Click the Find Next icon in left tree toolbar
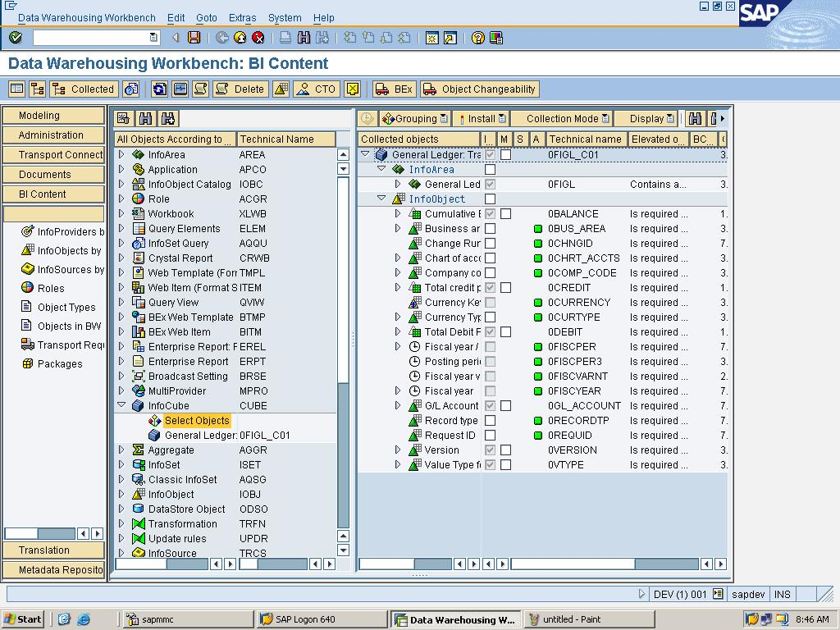The height and width of the screenshot is (630, 840). coord(168,118)
